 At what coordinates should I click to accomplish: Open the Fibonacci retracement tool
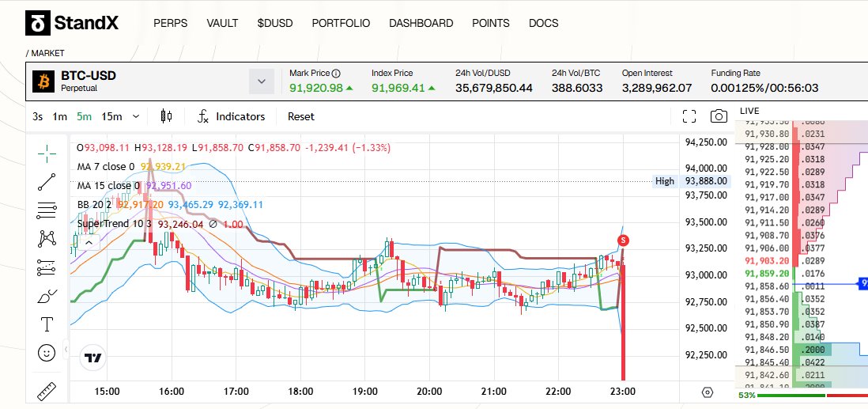coord(47,210)
